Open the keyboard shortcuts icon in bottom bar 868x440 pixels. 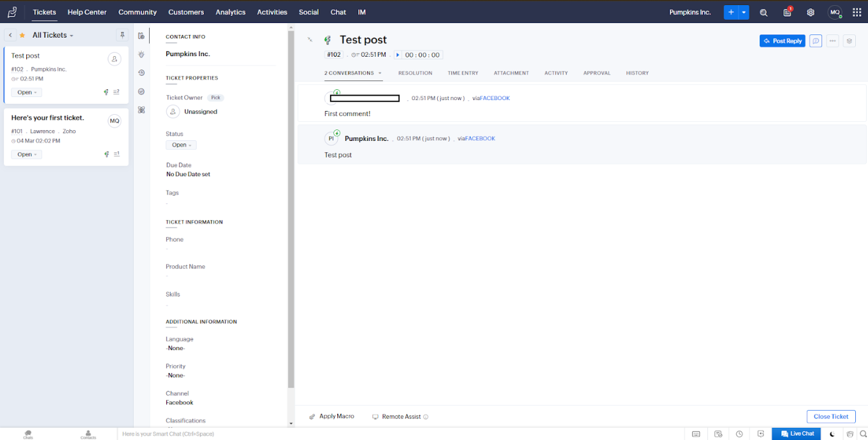point(696,434)
